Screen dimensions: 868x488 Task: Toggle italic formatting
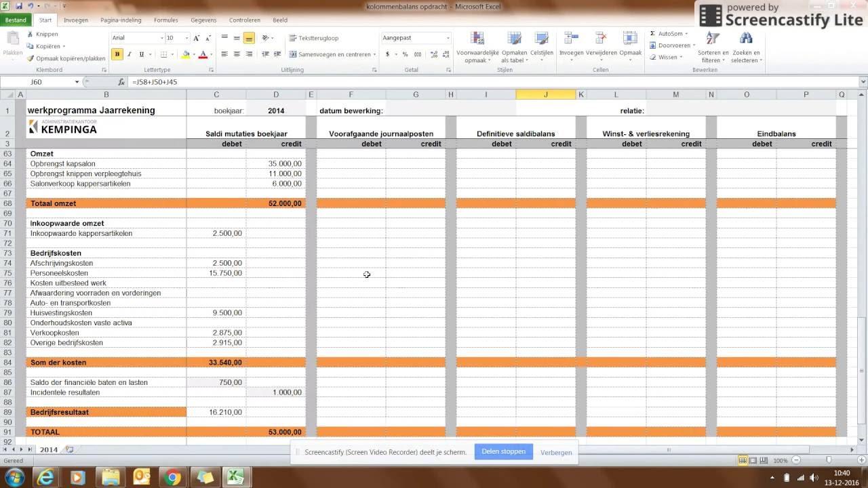pyautogui.click(x=130, y=54)
